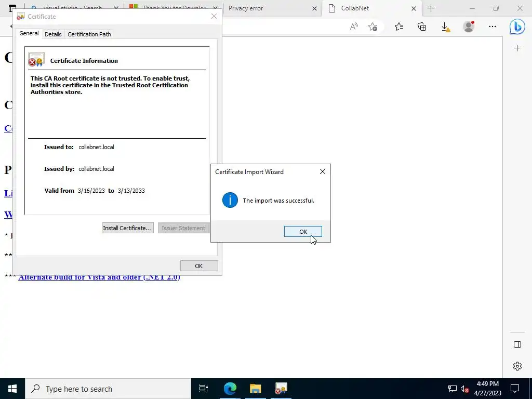The image size is (532, 399).
Task: Open the Alternate build for Vista link
Action: (x=99, y=277)
